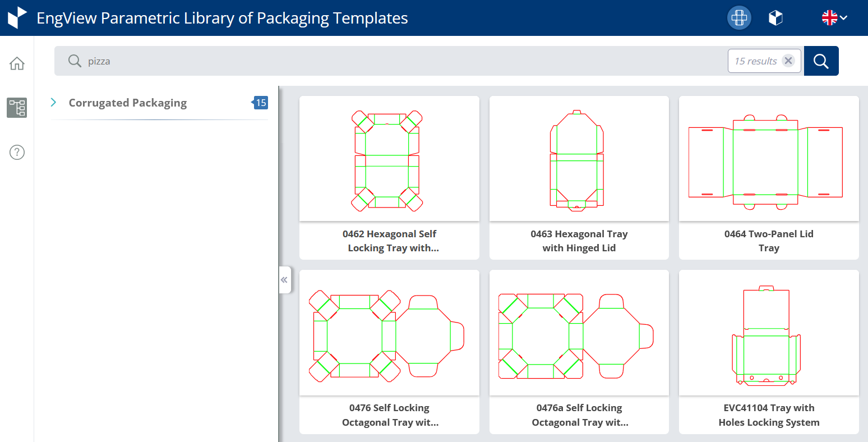Click the 2D layout view icon in header
Screen dimensions: 868x442
[739, 18]
